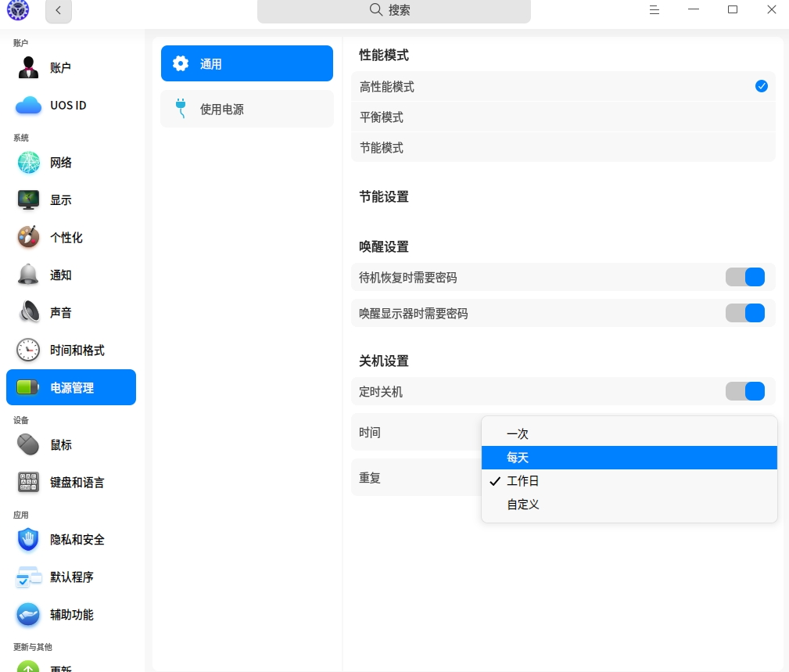Click the 电源管理 battery icon
Screen dimensions: 789x672
pyautogui.click(x=27, y=387)
